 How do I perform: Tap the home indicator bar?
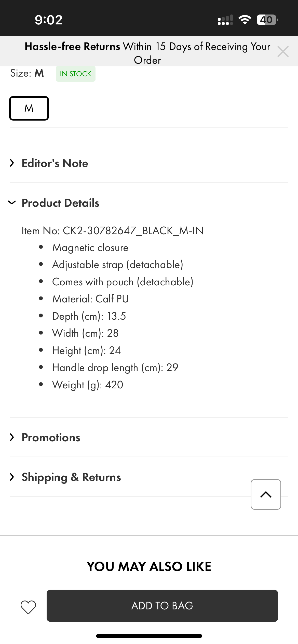149,636
